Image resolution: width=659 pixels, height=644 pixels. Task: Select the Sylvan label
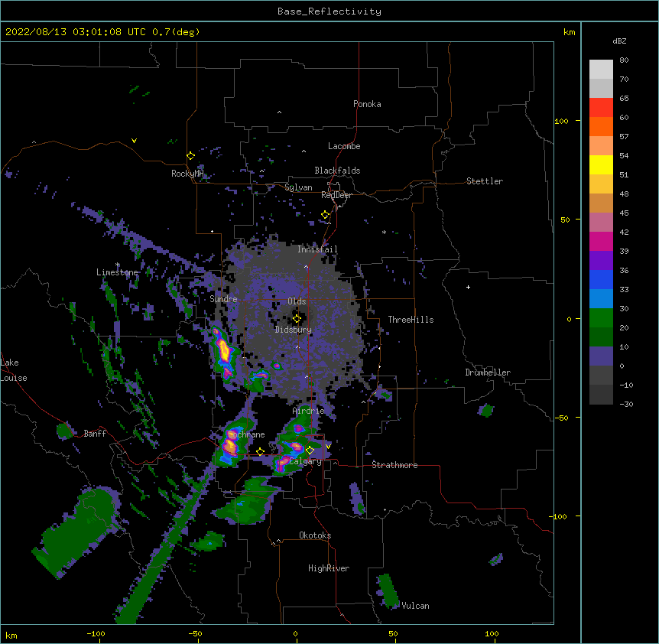[298, 187]
